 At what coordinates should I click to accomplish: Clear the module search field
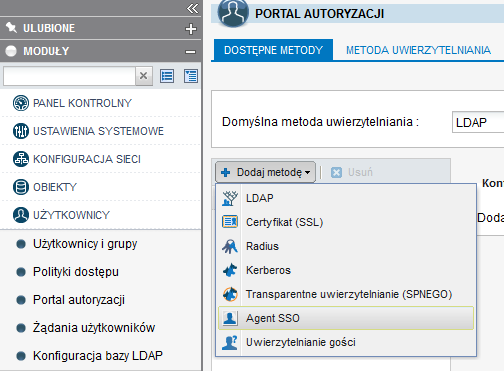(144, 76)
